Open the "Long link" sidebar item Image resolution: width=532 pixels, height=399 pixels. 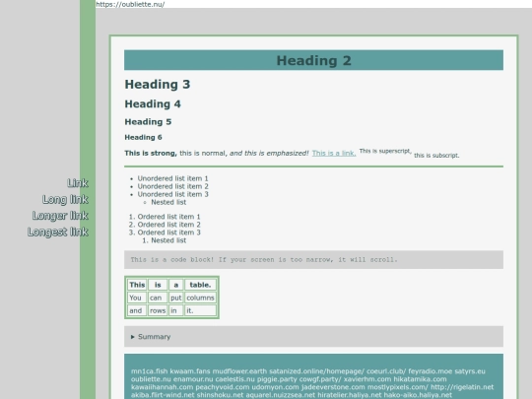[x=65, y=199]
